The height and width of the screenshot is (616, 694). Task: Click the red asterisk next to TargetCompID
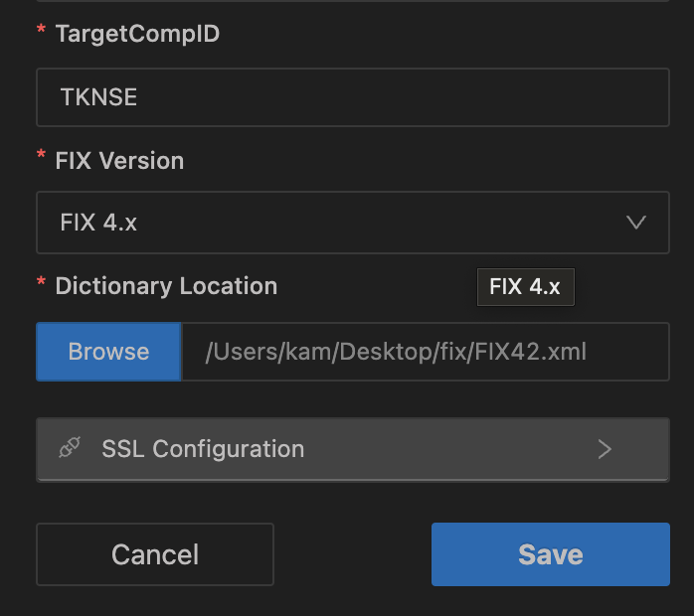41,32
